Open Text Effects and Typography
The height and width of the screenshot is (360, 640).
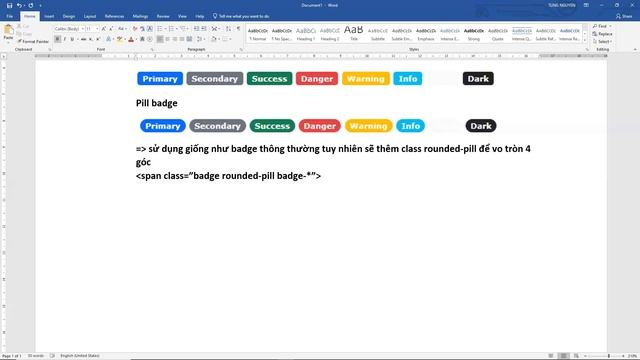click(x=109, y=39)
